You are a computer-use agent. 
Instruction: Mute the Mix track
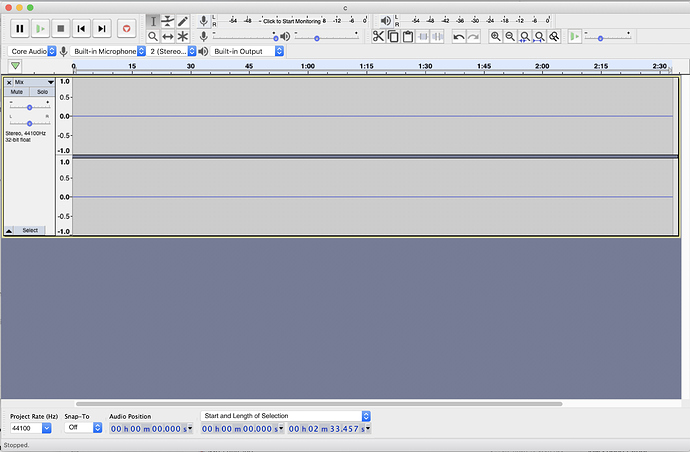pyautogui.click(x=17, y=92)
